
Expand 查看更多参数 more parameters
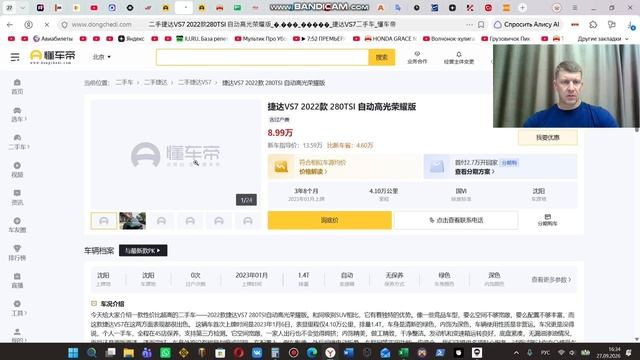coord(551,280)
